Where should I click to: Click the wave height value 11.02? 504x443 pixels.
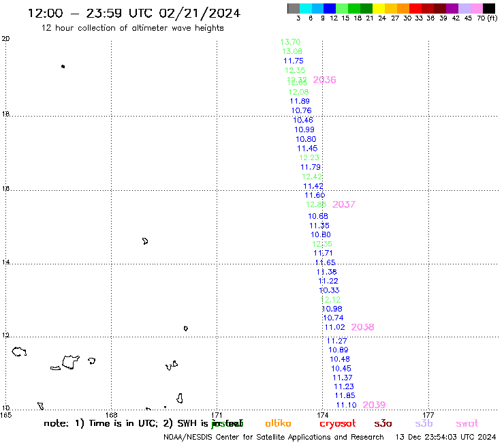click(x=335, y=328)
